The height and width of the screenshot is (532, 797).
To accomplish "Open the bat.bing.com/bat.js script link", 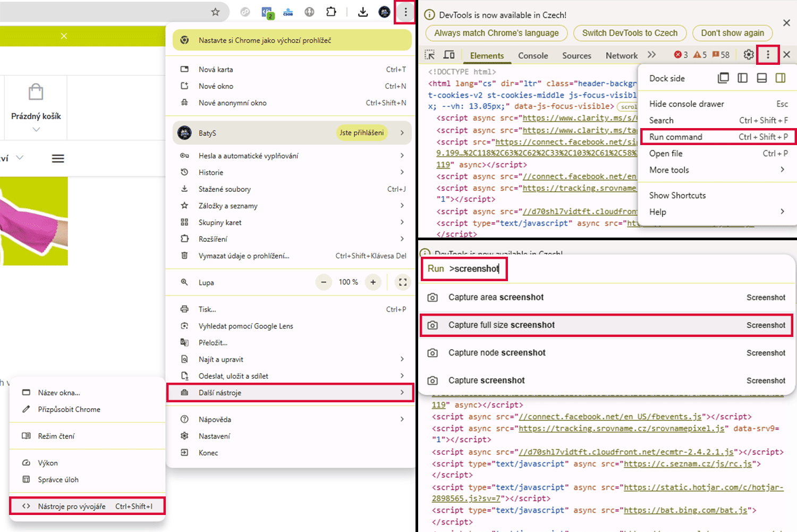I will 685,510.
